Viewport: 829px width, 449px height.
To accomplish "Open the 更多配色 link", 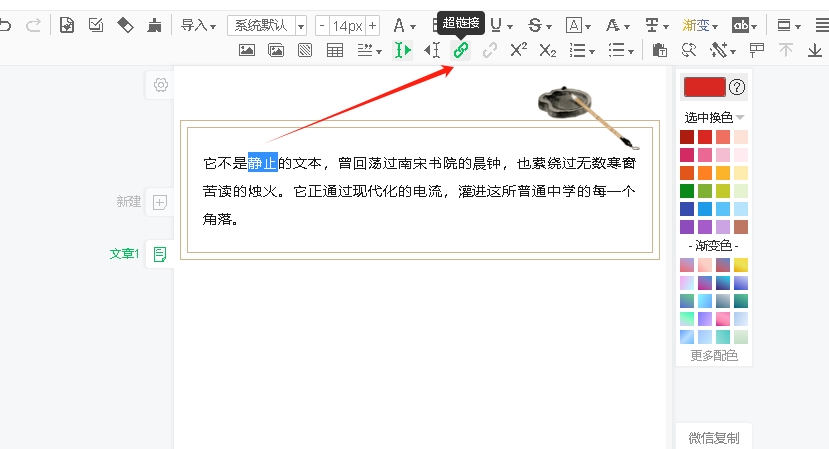I will pyautogui.click(x=713, y=355).
